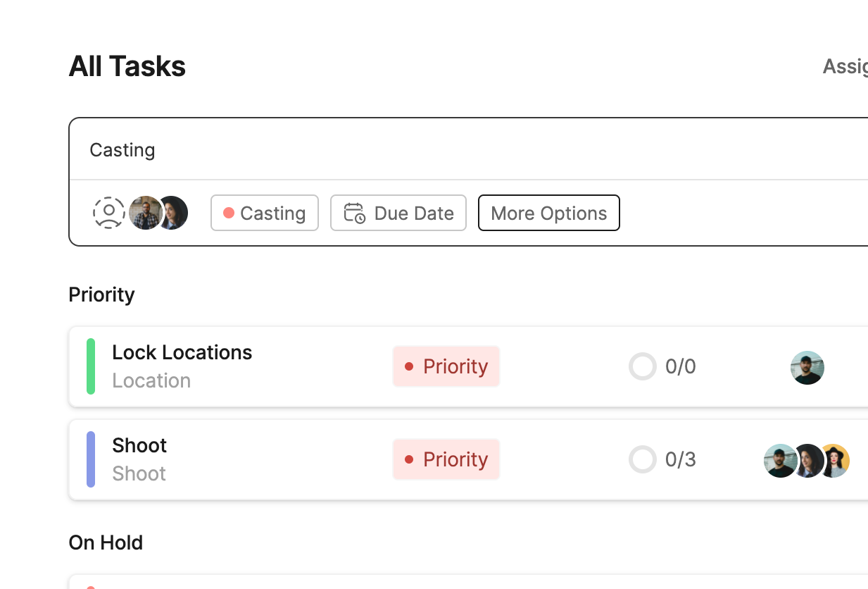Toggle the Shoot task completion circle
Viewport: 868px width, 589px height.
(x=642, y=459)
